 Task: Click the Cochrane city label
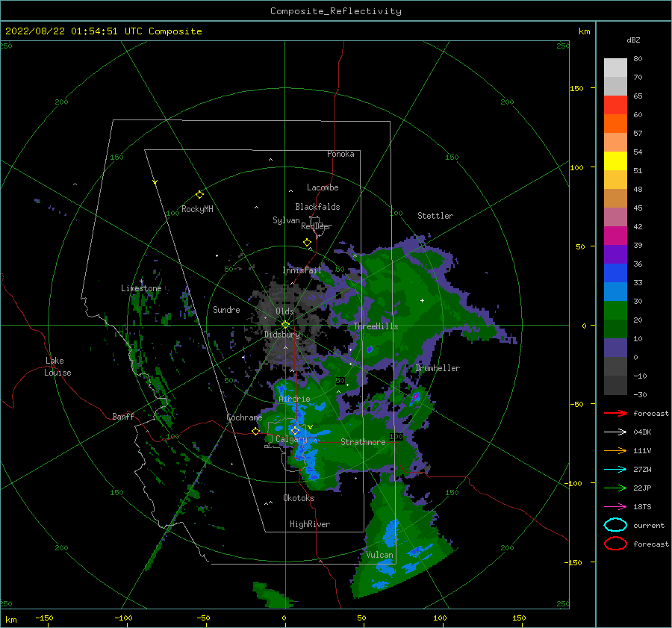click(x=244, y=417)
